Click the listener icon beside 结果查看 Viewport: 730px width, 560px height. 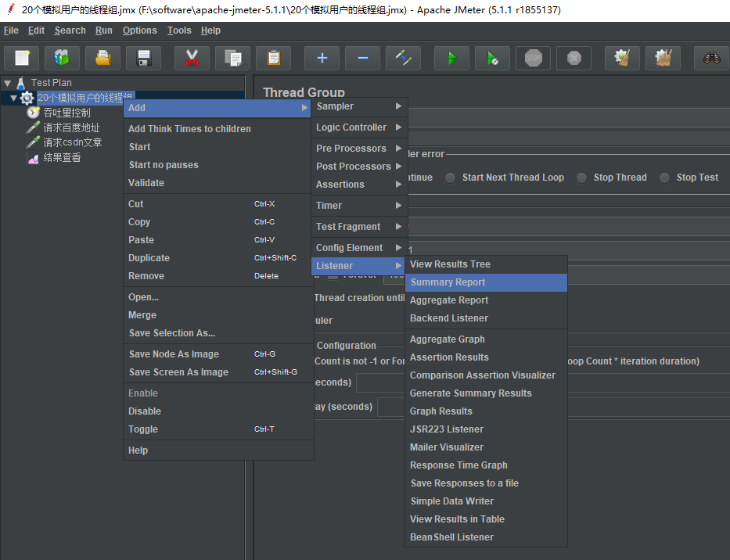pos(33,158)
